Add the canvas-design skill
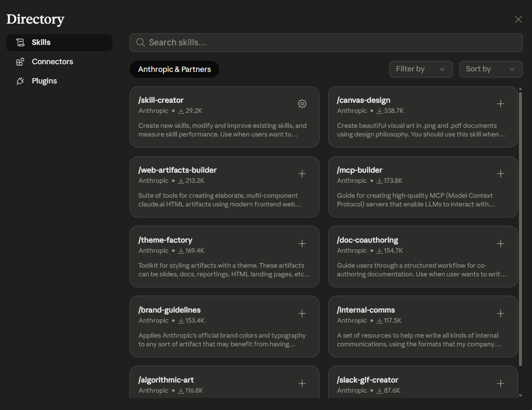The height and width of the screenshot is (410, 532). point(501,104)
